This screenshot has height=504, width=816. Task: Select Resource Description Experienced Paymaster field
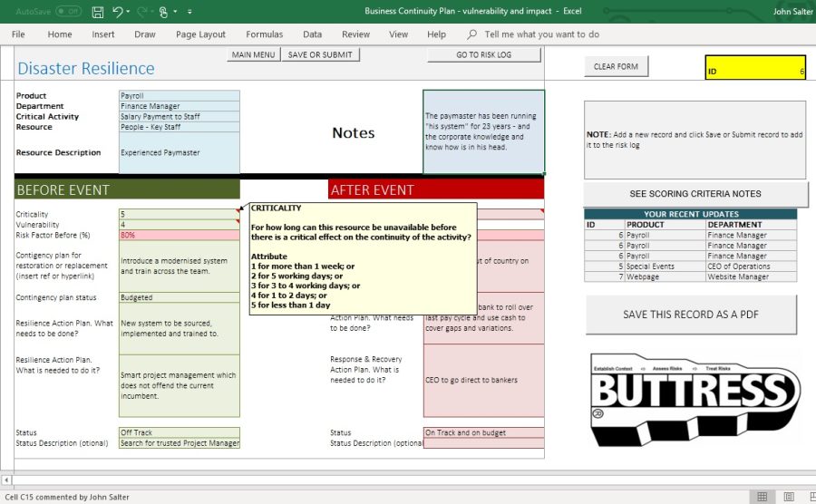pyautogui.click(x=179, y=152)
